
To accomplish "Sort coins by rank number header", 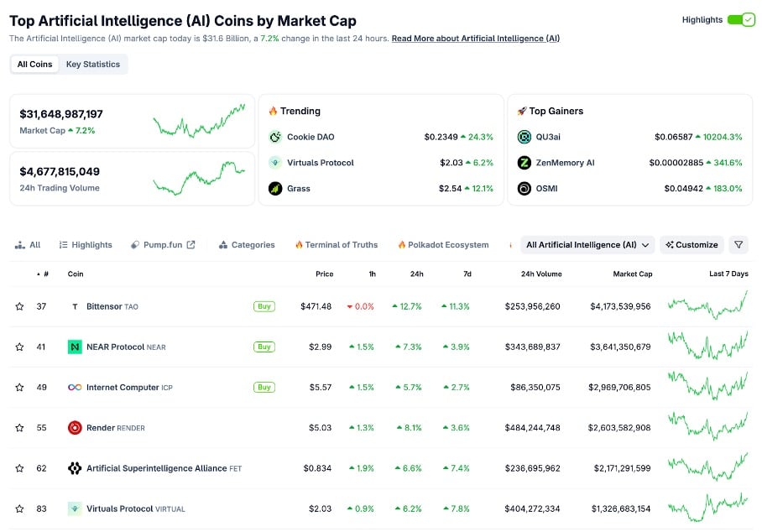I will (x=44, y=274).
